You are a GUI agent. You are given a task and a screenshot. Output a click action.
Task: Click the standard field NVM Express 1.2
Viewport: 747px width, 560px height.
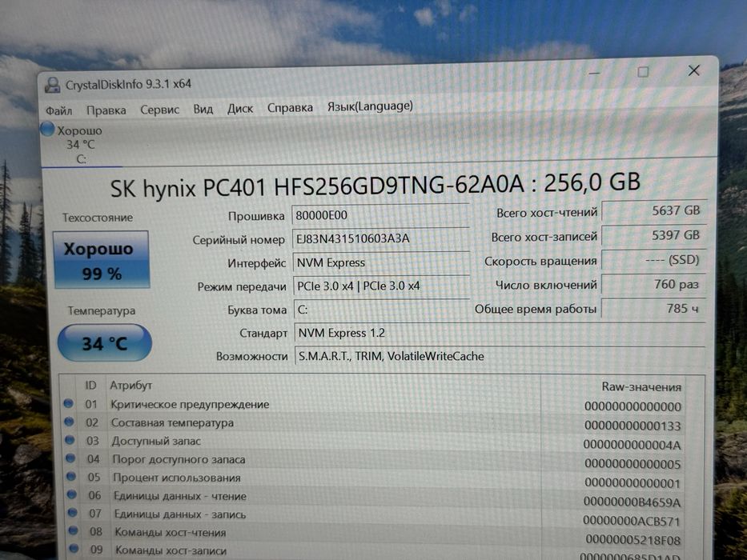(x=500, y=333)
